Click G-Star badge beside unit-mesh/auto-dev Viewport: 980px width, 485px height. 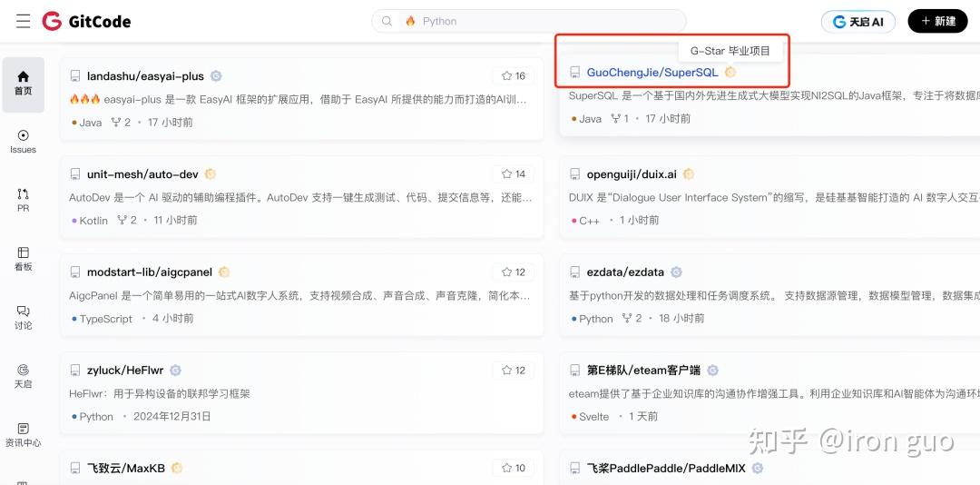coord(211,174)
